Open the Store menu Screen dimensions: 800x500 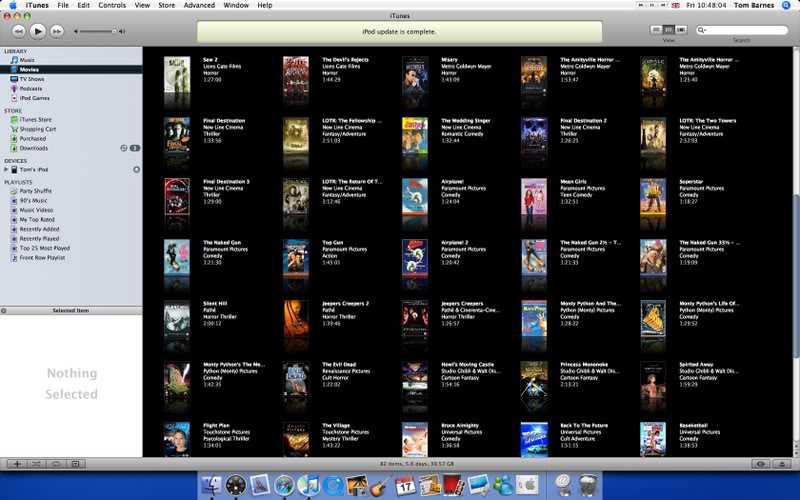(166, 5)
